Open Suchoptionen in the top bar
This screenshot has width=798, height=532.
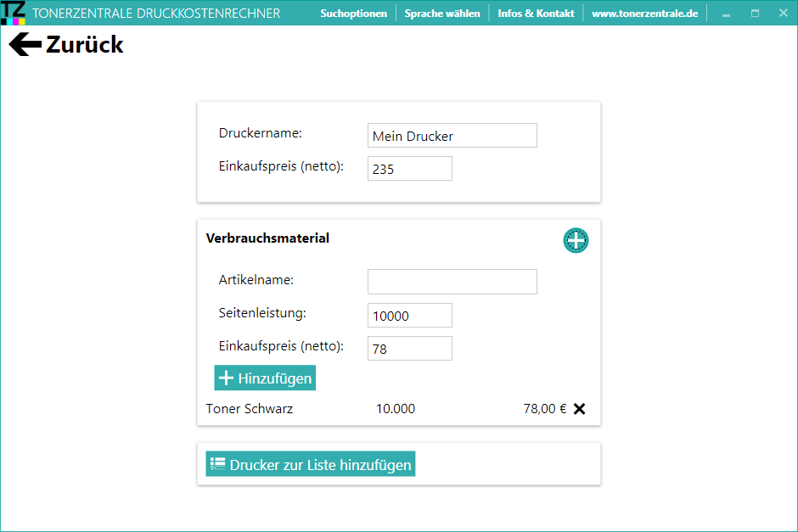[354, 13]
